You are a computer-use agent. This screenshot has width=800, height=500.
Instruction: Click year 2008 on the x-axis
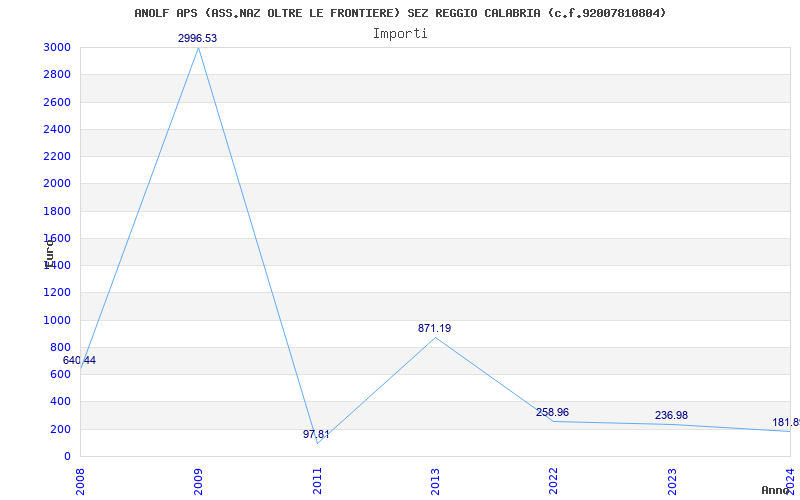click(81, 480)
